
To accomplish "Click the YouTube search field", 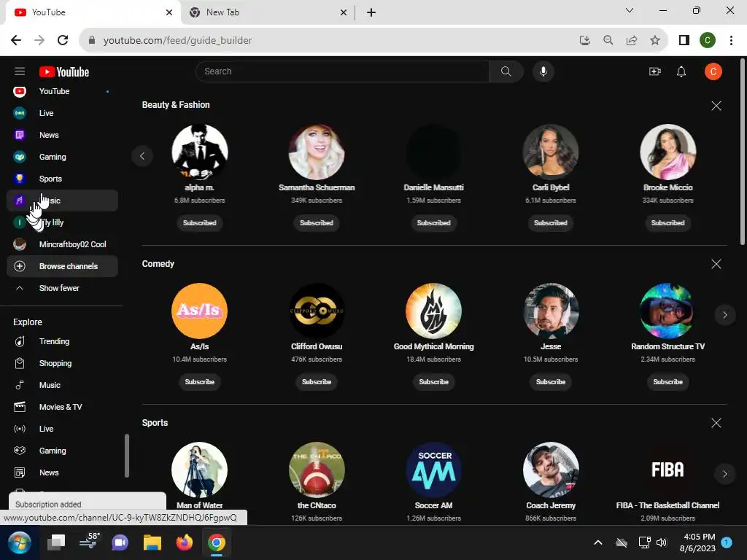I will point(342,71).
